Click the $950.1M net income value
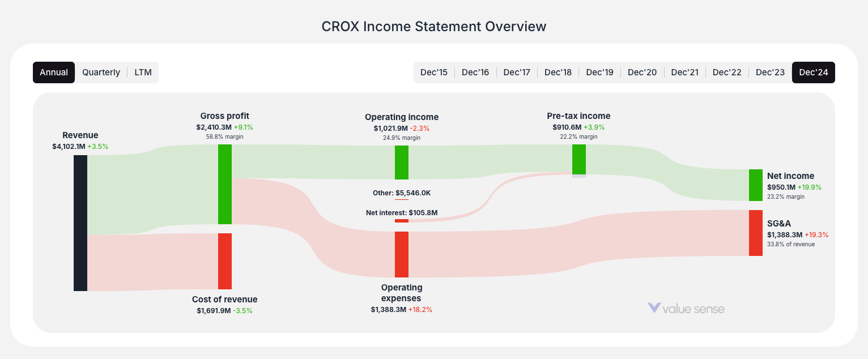 (x=781, y=187)
